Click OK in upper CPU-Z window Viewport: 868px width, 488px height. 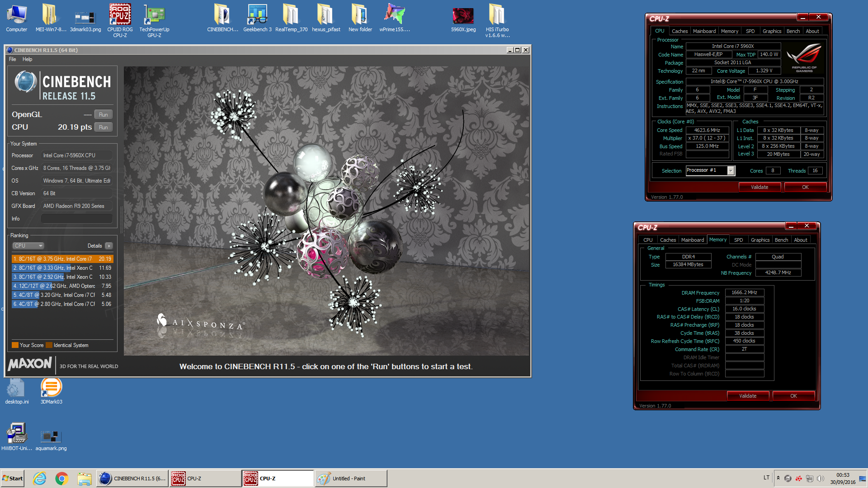tap(805, 187)
